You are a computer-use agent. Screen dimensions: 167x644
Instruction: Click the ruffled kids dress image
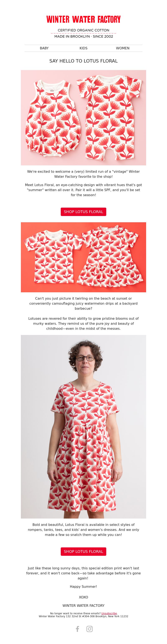pyautogui.click(x=110, y=256)
